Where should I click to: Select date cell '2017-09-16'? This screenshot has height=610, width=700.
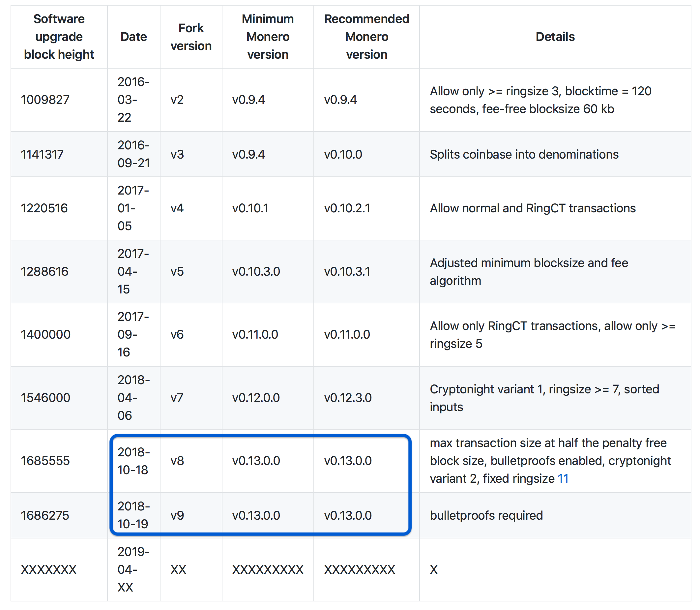pos(133,334)
